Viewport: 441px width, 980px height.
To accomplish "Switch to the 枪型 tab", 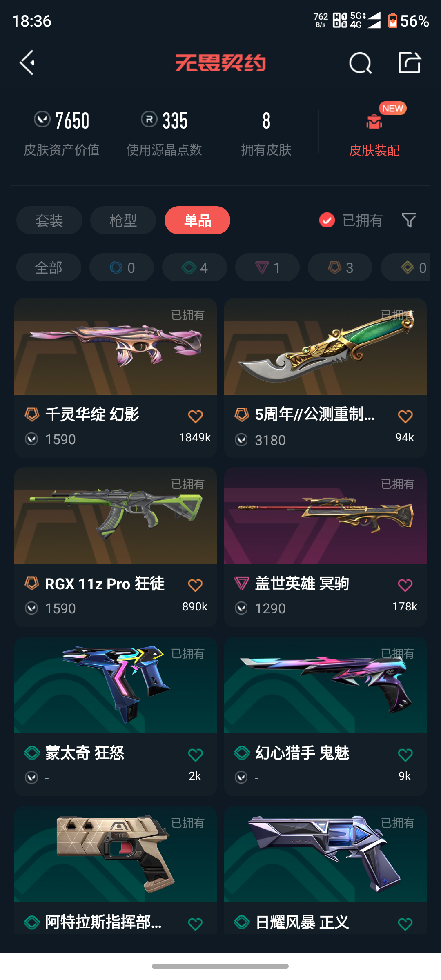I will point(123,220).
